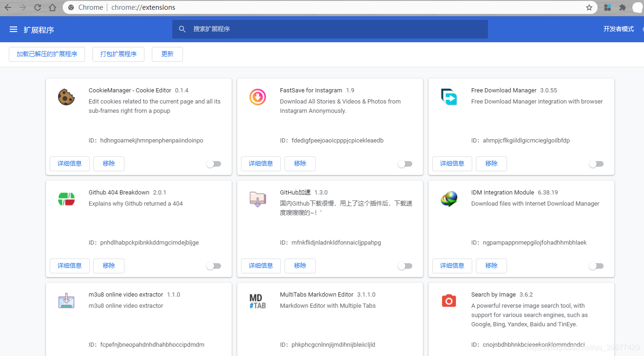The width and height of the screenshot is (644, 356).
Task: Click 'Explains why Github returned a 404' text
Action: pos(136,203)
